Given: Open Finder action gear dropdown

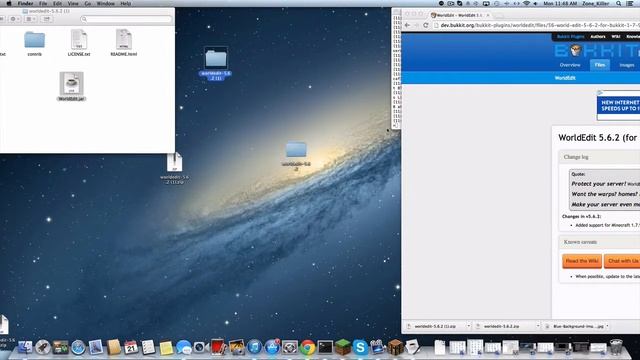Looking at the screenshot, I should (x=15, y=19).
